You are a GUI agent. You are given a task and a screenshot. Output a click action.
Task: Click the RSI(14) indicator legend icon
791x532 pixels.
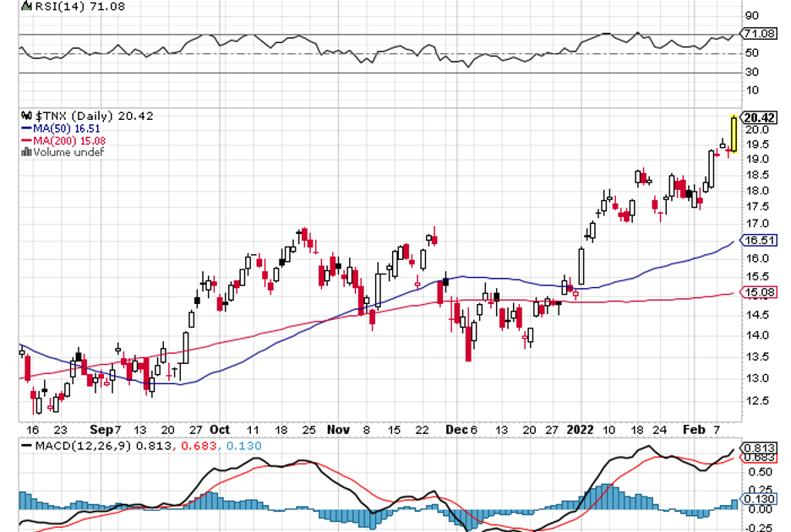pyautogui.click(x=25, y=7)
